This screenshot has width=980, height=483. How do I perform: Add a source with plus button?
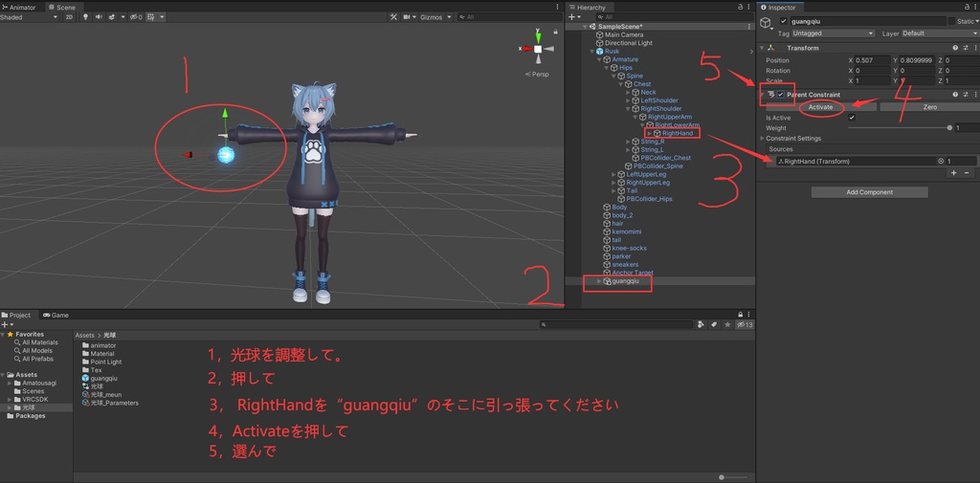point(954,172)
